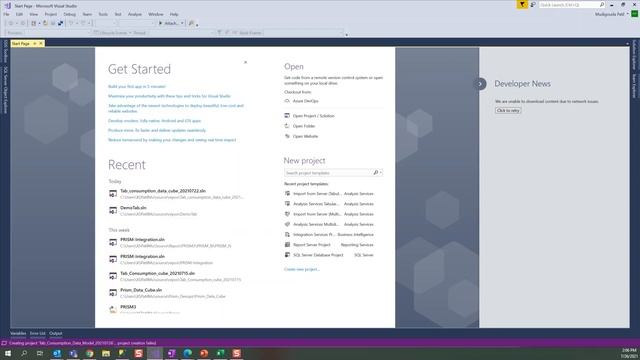Click the Open Folder link

pos(304,126)
